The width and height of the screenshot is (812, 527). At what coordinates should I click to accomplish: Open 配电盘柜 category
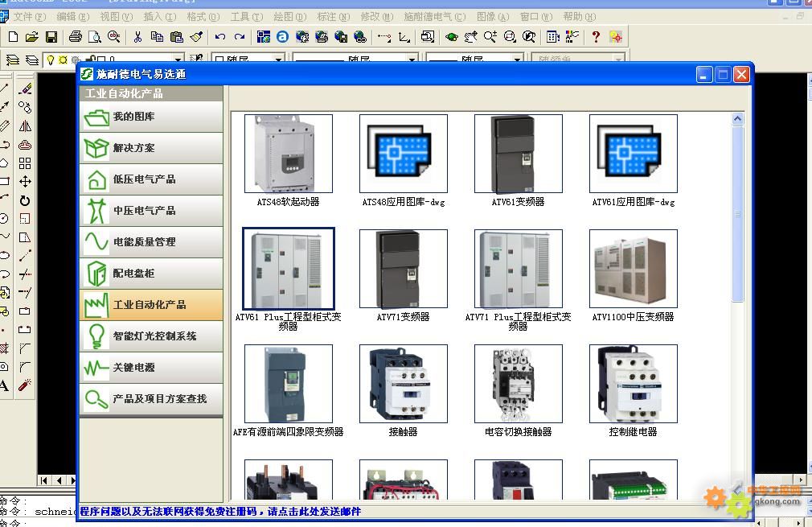pyautogui.click(x=151, y=274)
